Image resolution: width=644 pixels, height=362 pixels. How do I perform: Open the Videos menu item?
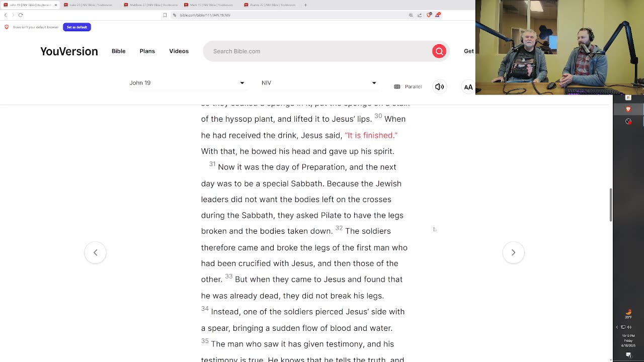(x=179, y=51)
